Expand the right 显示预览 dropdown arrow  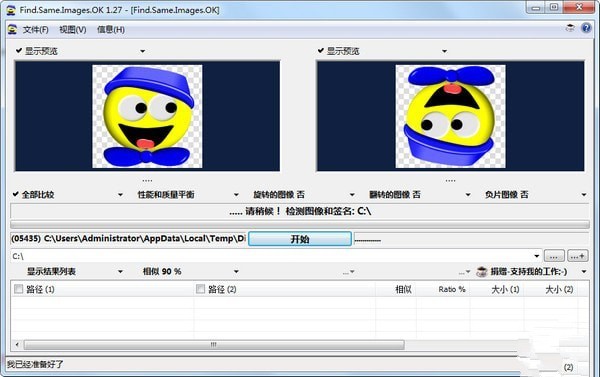pos(444,51)
